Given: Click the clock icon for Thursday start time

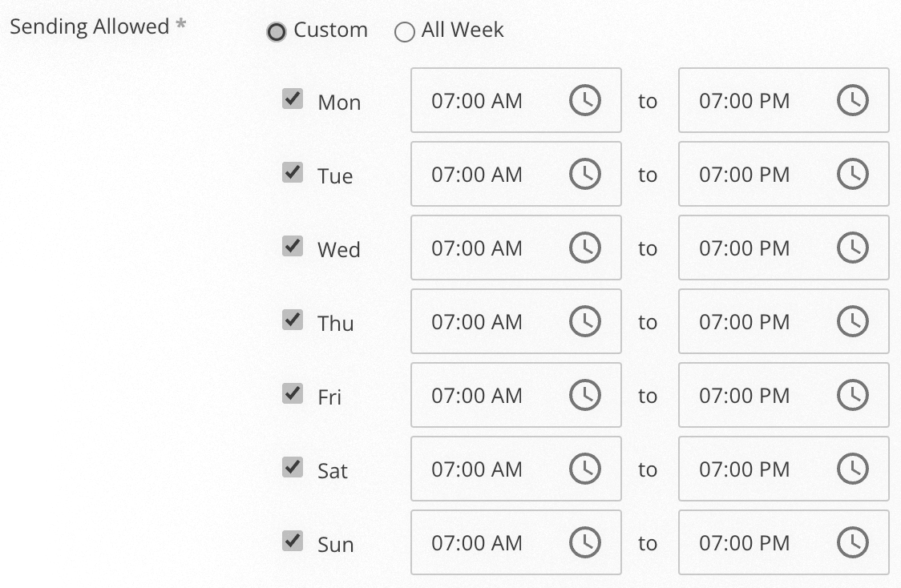Looking at the screenshot, I should (586, 321).
